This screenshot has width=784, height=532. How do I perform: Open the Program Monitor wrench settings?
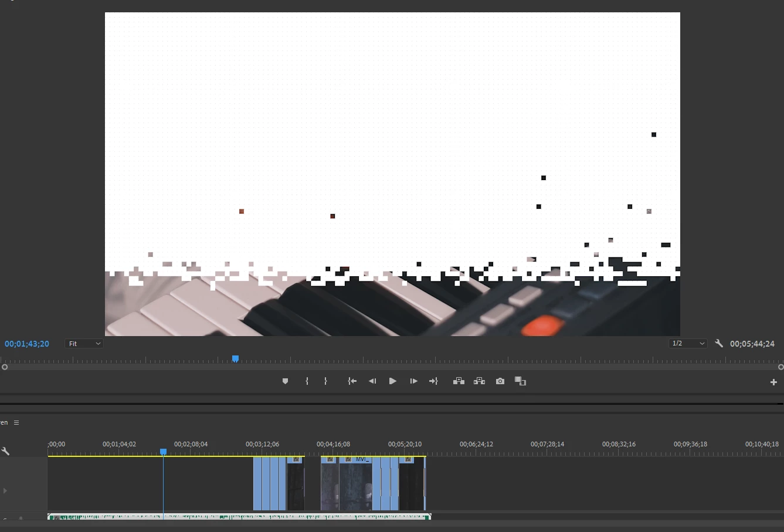pos(719,344)
